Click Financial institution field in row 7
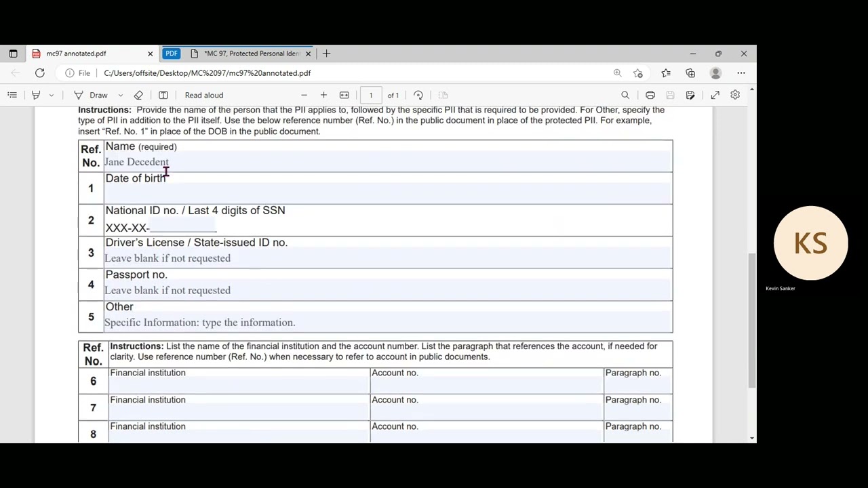This screenshot has height=488, width=868. point(239,413)
